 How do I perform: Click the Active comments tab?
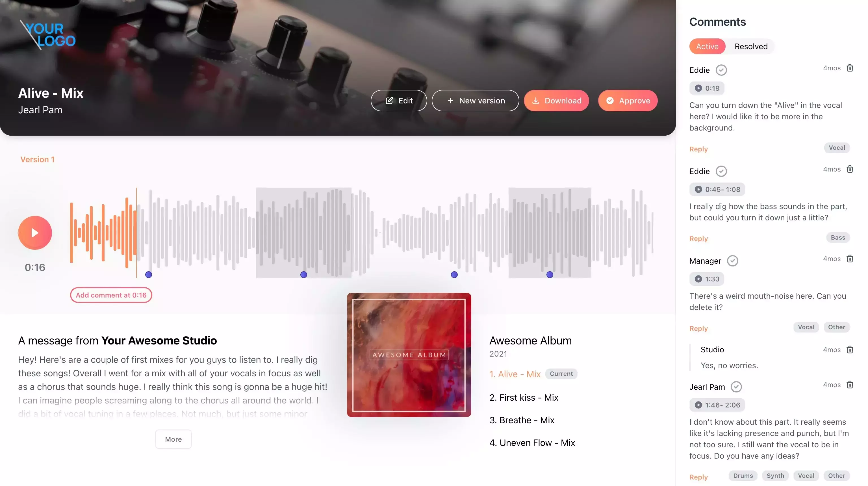[707, 46]
